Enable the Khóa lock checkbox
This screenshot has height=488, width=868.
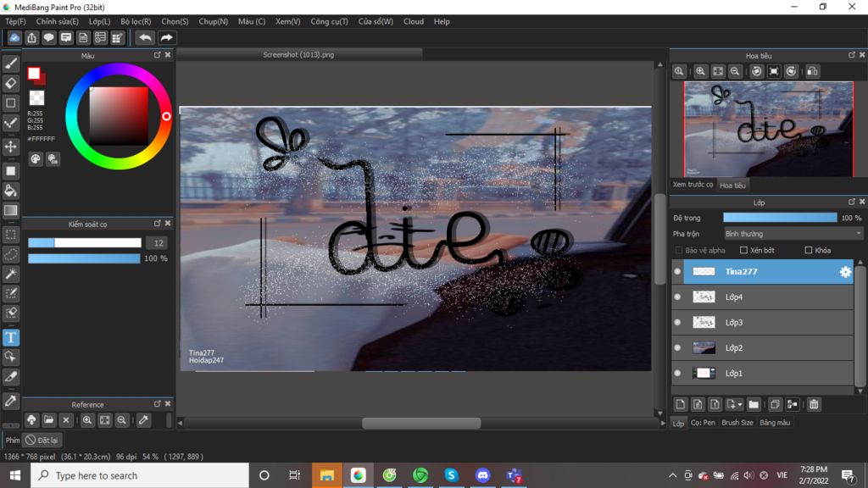[x=808, y=250]
